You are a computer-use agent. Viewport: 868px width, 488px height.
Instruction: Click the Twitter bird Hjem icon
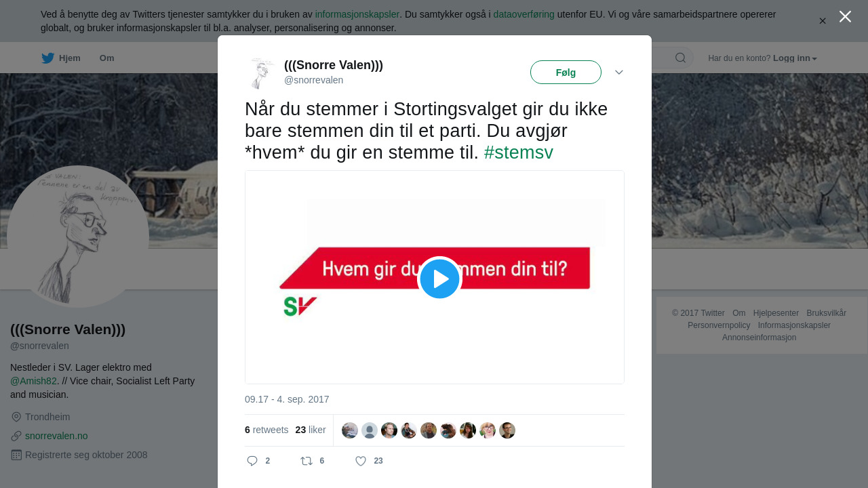tap(47, 58)
